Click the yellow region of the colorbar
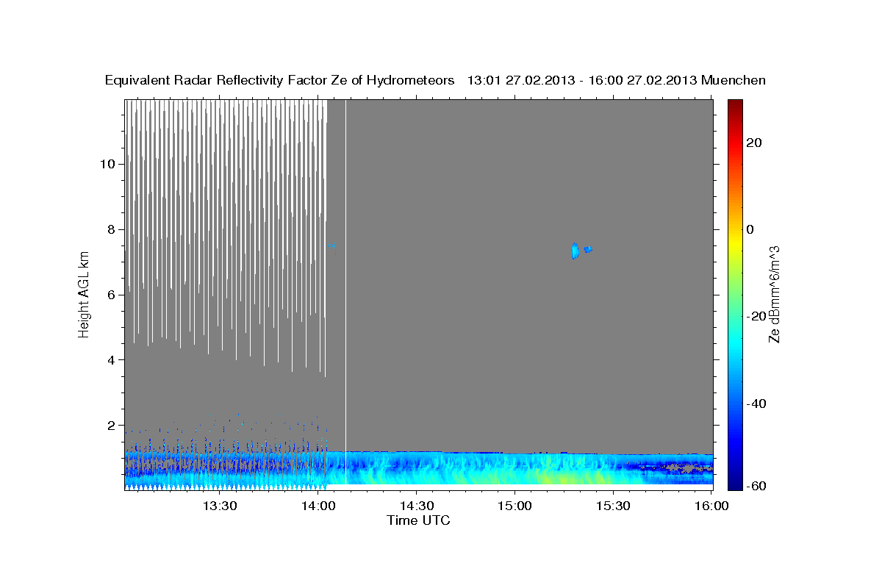The height and width of the screenshot is (588, 882). [x=734, y=243]
